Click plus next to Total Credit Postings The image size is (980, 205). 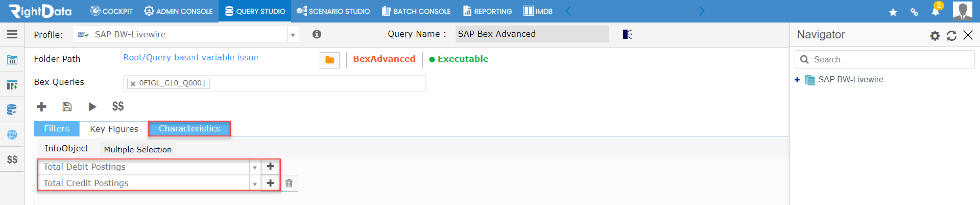pyautogui.click(x=270, y=183)
